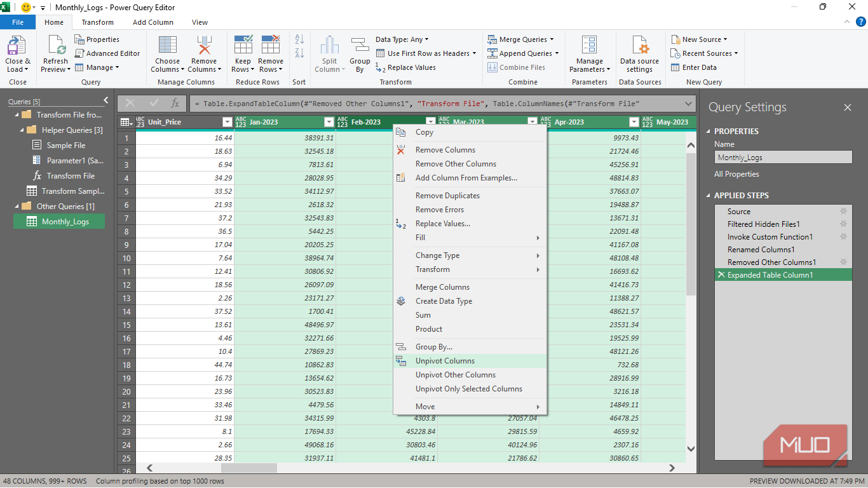This screenshot has height=488, width=868.
Task: Collapse the Queries pane
Action: tap(105, 101)
